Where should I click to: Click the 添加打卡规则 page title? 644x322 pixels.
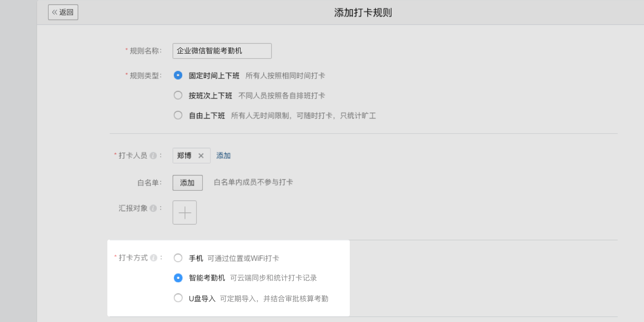pyautogui.click(x=363, y=12)
